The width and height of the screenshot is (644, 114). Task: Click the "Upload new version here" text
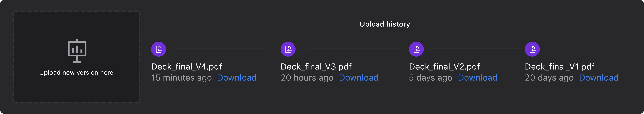click(76, 73)
